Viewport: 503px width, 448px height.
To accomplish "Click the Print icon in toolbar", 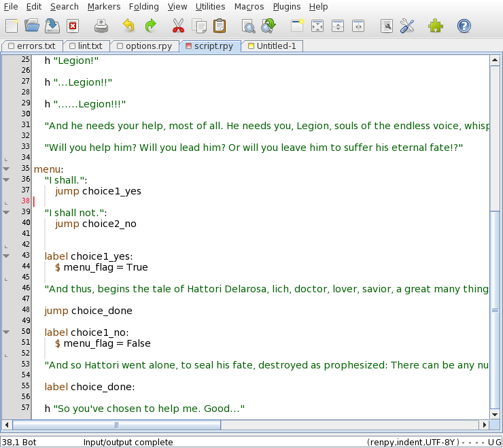I will [101, 27].
